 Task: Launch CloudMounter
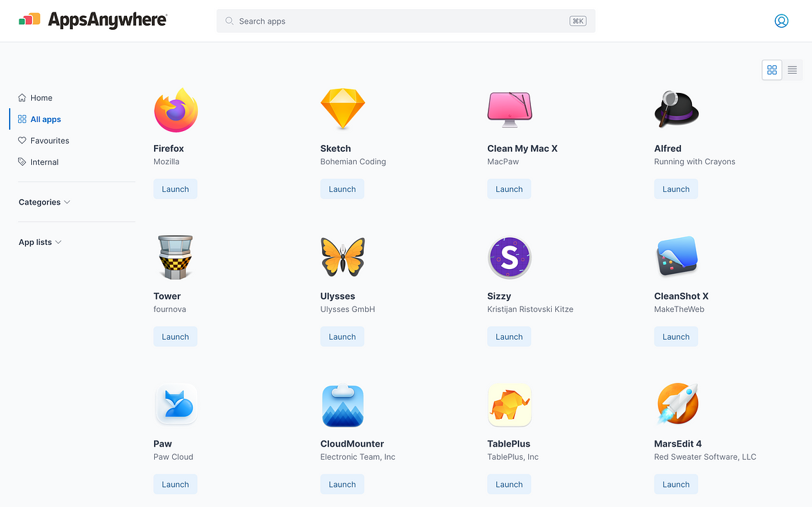pos(341,484)
